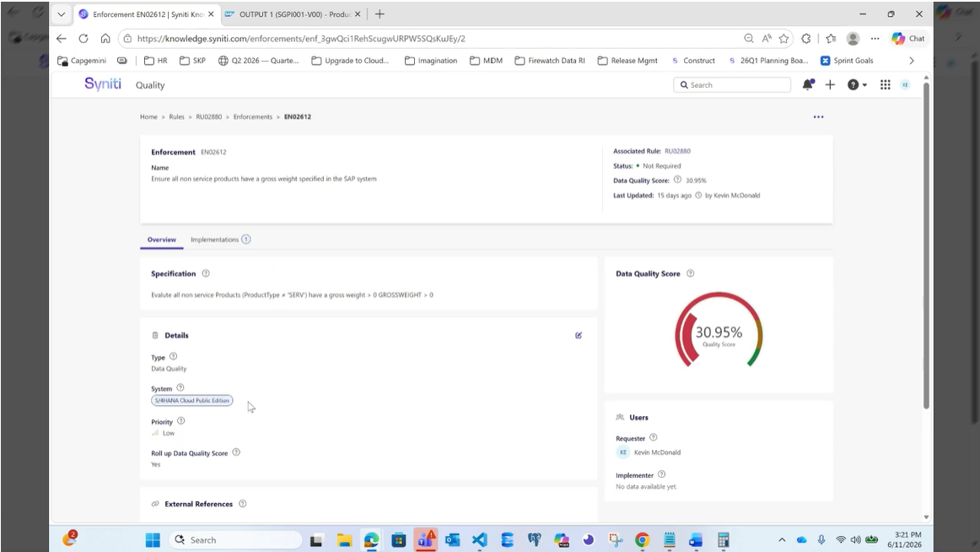Open the help question mark menu

[x=856, y=85]
